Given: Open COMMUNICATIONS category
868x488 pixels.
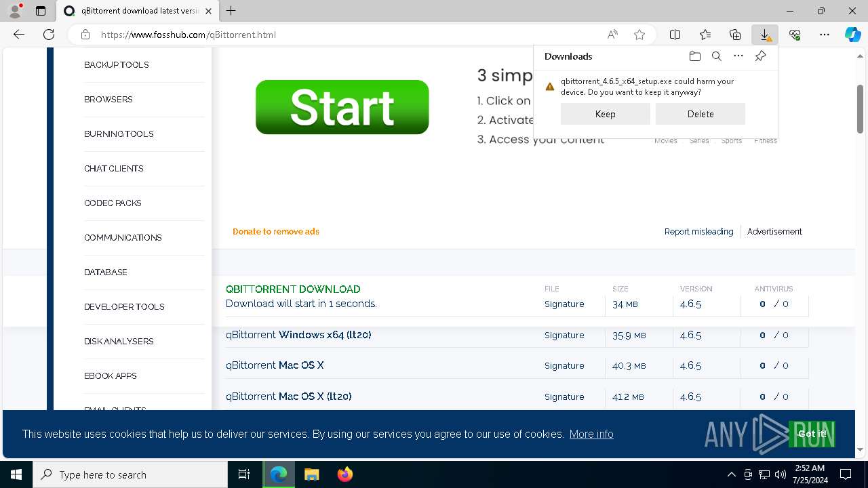Looking at the screenshot, I should (123, 237).
